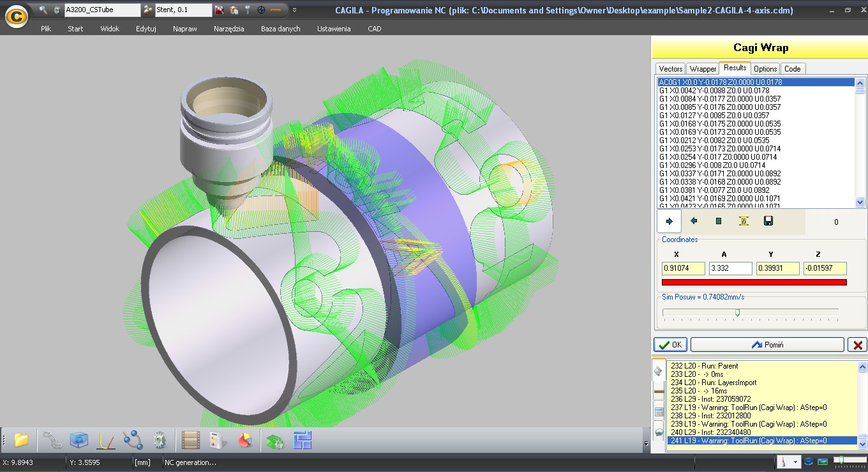
Task: Adjust the Sim Posuw speed slider
Action: [x=738, y=312]
